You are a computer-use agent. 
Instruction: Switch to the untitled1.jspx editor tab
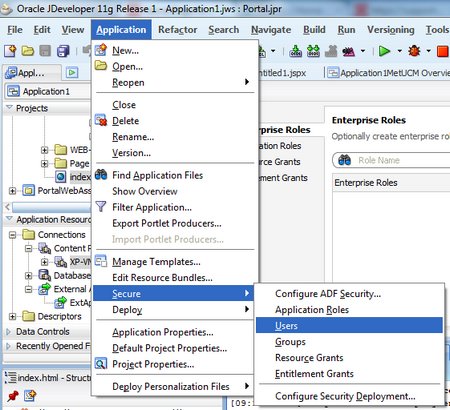[283, 73]
